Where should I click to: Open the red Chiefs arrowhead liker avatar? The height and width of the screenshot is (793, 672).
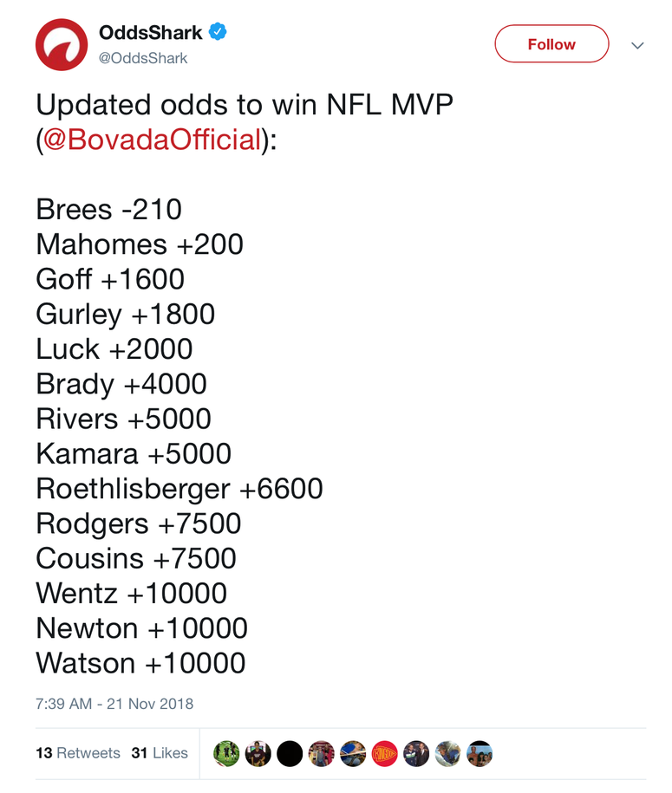click(x=385, y=753)
